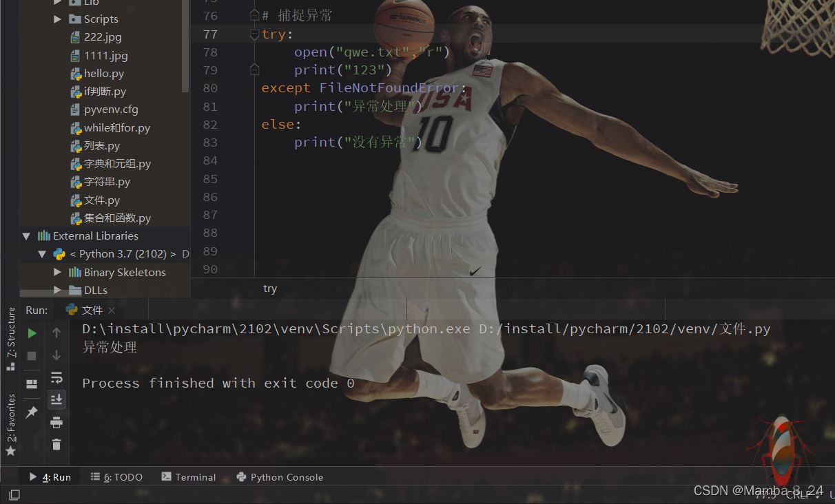Open if判断.py from project tree
The image size is (835, 504).
pos(105,92)
